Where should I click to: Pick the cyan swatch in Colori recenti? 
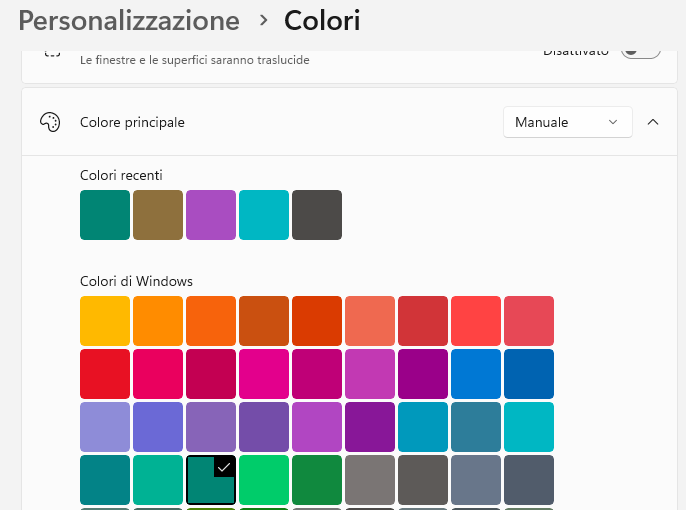click(x=264, y=215)
